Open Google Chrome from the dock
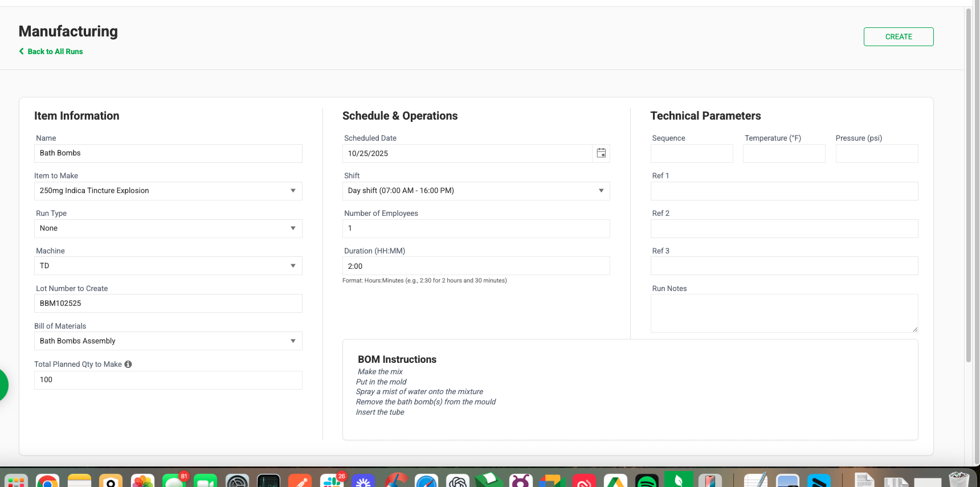The height and width of the screenshot is (487, 980). tap(48, 482)
